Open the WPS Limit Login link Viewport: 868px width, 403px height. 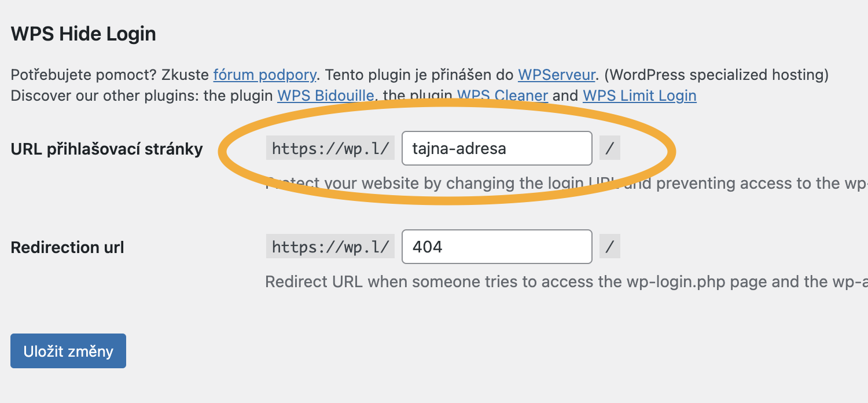pyautogui.click(x=639, y=96)
